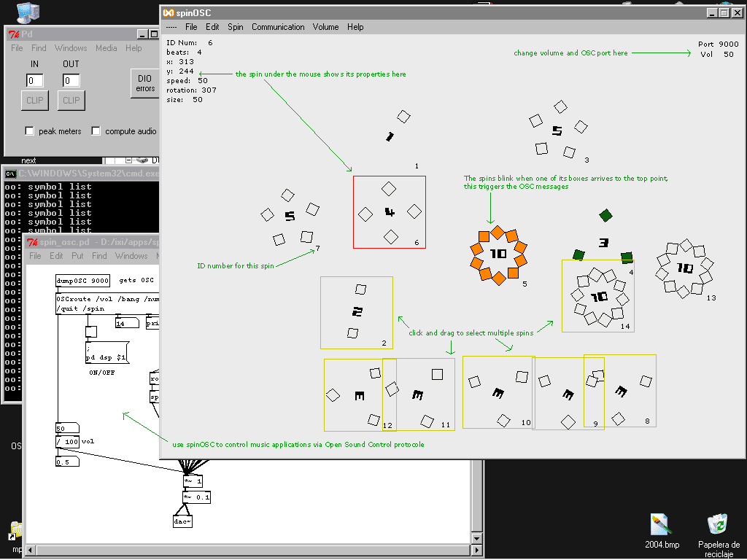Click the IN level field in Pd
747x560 pixels.
pyautogui.click(x=35, y=80)
